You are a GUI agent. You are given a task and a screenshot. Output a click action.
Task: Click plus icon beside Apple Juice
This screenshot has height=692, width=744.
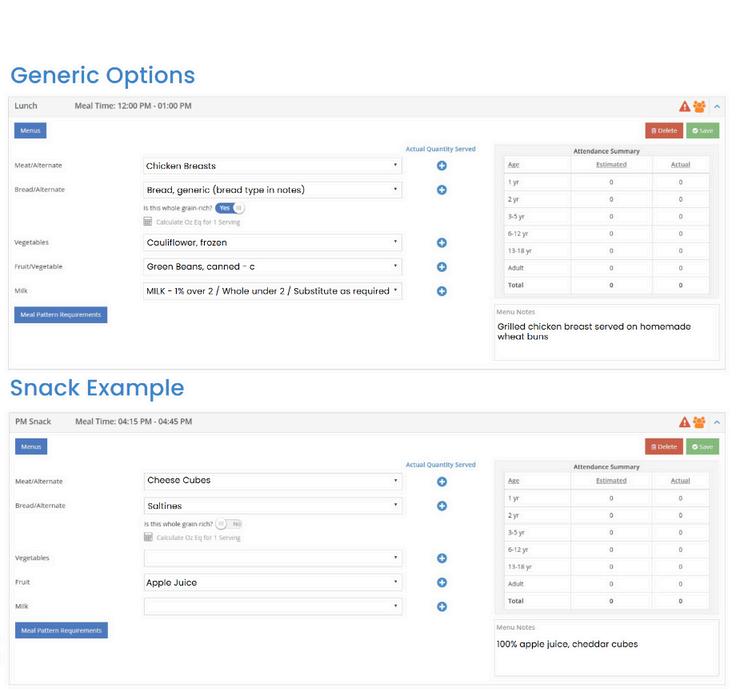coord(441,582)
